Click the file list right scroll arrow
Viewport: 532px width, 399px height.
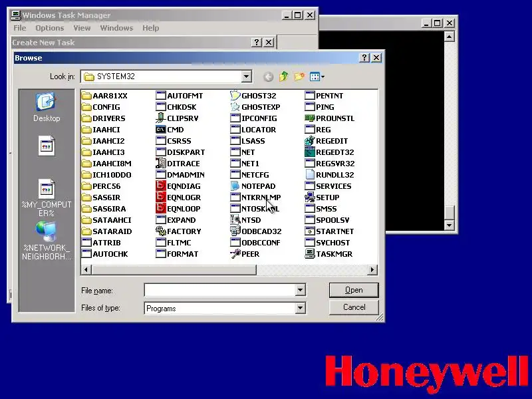372,270
